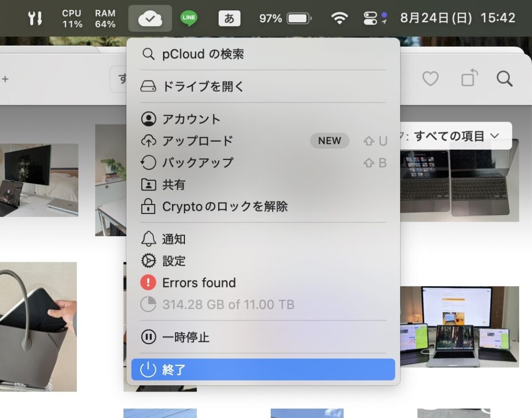Image resolution: width=532 pixels, height=418 pixels.
Task: Open the two keyboards photo thumbnail
Action: 460,185
